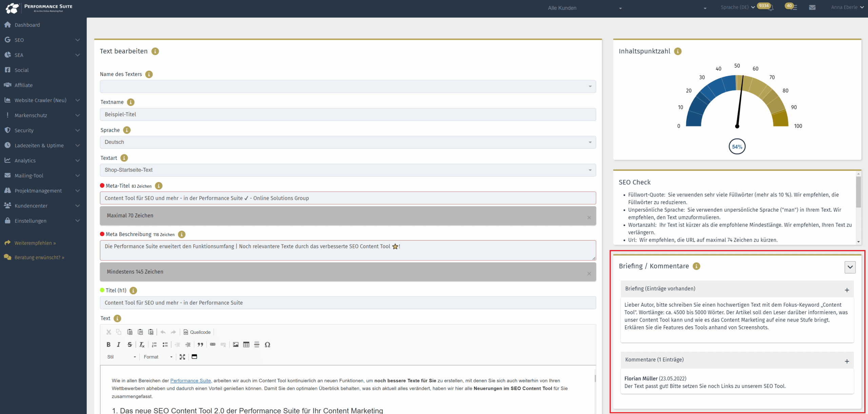The image size is (868, 414).
Task: Dismiss the Maximal 70 Zeichen notice
Action: pyautogui.click(x=589, y=218)
